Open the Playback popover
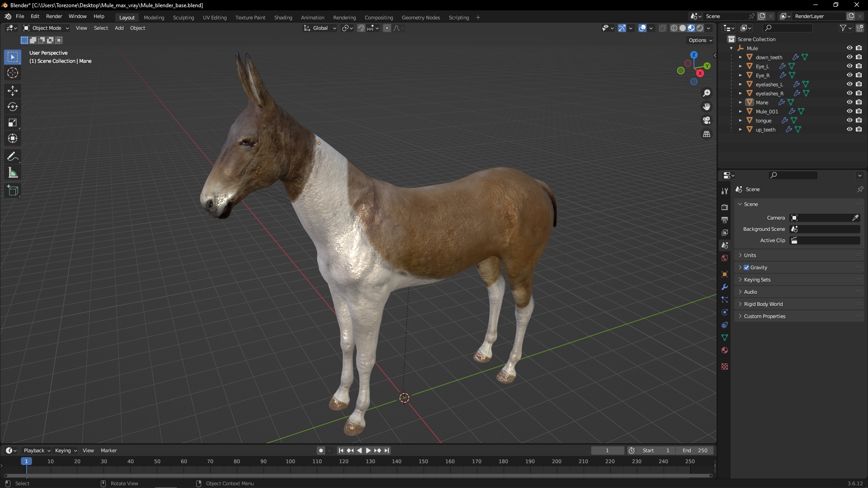Image resolution: width=868 pixels, height=488 pixels. (37, 450)
